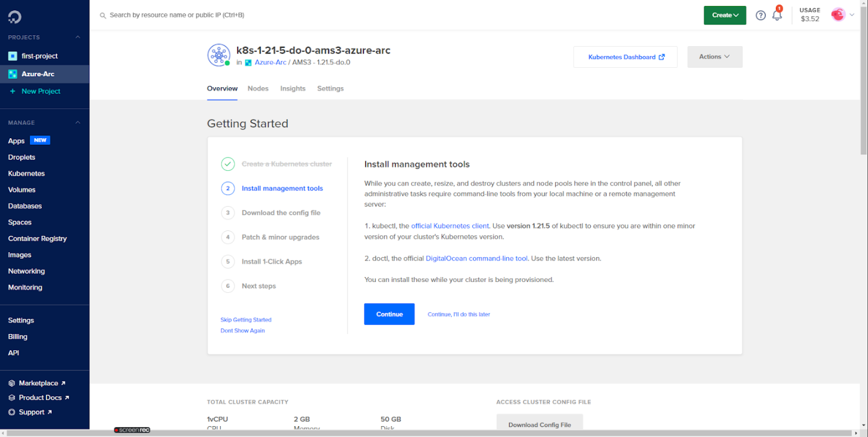Viewport: 868px width, 437px height.
Task: Click step 5 circle icon
Action: click(x=227, y=261)
